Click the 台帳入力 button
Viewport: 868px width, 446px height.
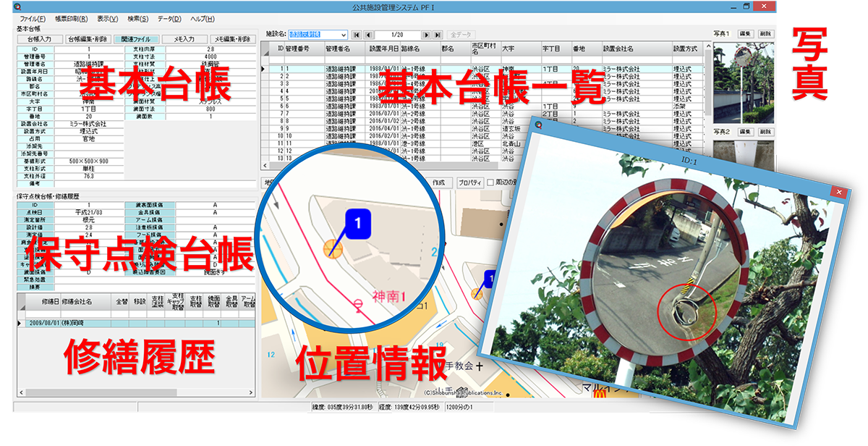(x=40, y=39)
